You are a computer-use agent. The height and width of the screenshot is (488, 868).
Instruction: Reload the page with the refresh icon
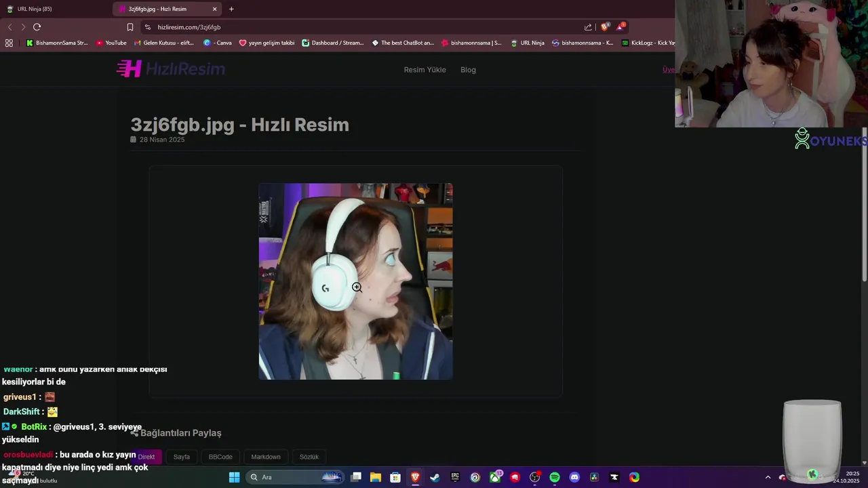(37, 27)
